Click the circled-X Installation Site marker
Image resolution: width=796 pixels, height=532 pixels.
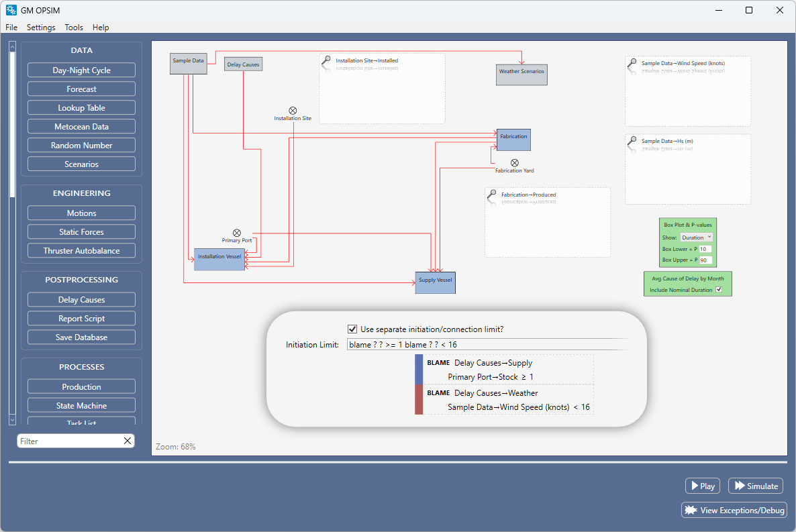(x=293, y=110)
